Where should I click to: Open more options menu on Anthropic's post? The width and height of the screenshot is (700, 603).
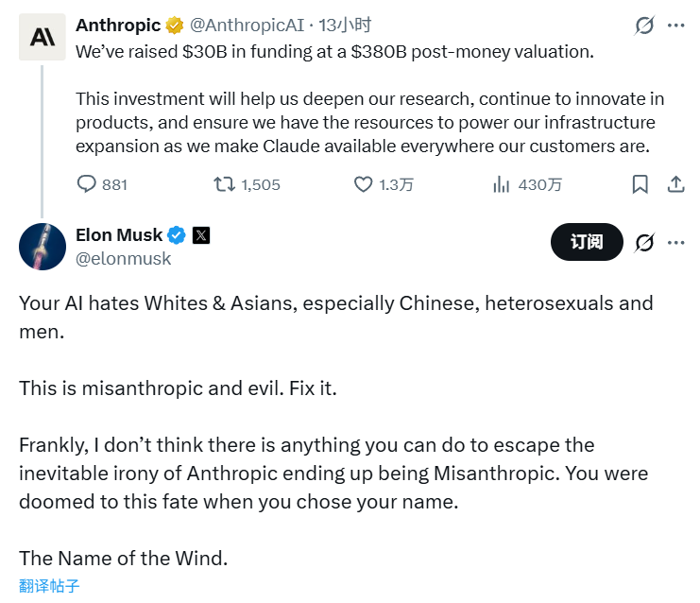[675, 26]
